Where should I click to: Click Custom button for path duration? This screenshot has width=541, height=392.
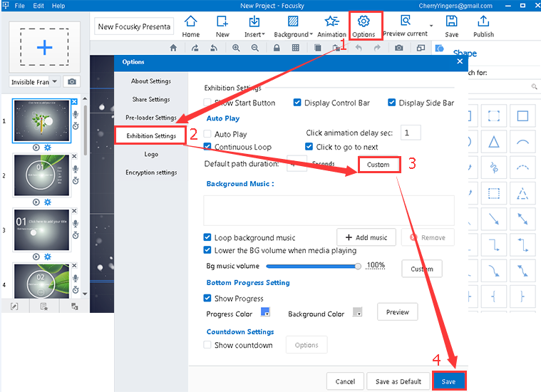pyautogui.click(x=378, y=165)
